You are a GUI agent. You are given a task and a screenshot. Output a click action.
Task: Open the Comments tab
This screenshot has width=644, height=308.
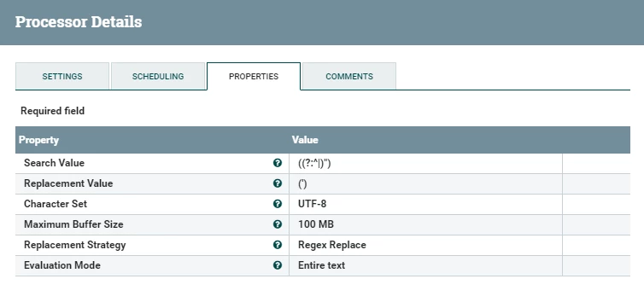pyautogui.click(x=349, y=76)
